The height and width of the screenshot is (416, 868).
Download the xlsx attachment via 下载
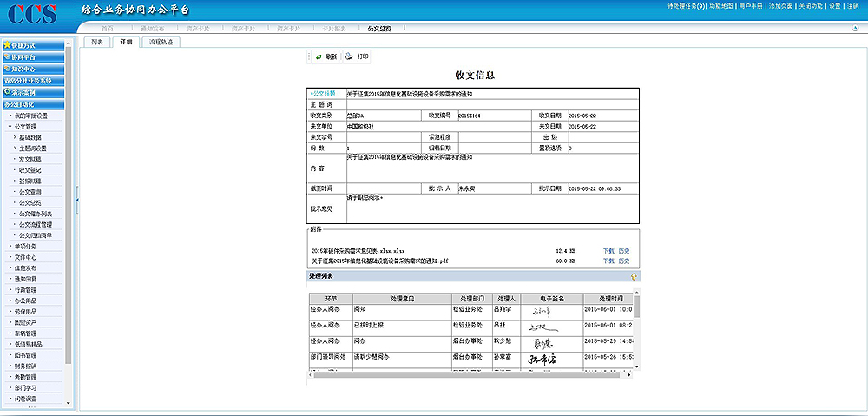point(608,251)
